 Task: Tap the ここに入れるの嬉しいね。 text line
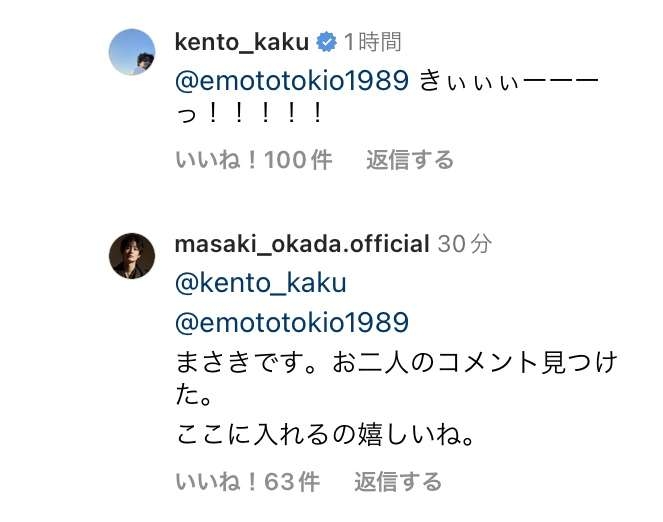point(324,436)
